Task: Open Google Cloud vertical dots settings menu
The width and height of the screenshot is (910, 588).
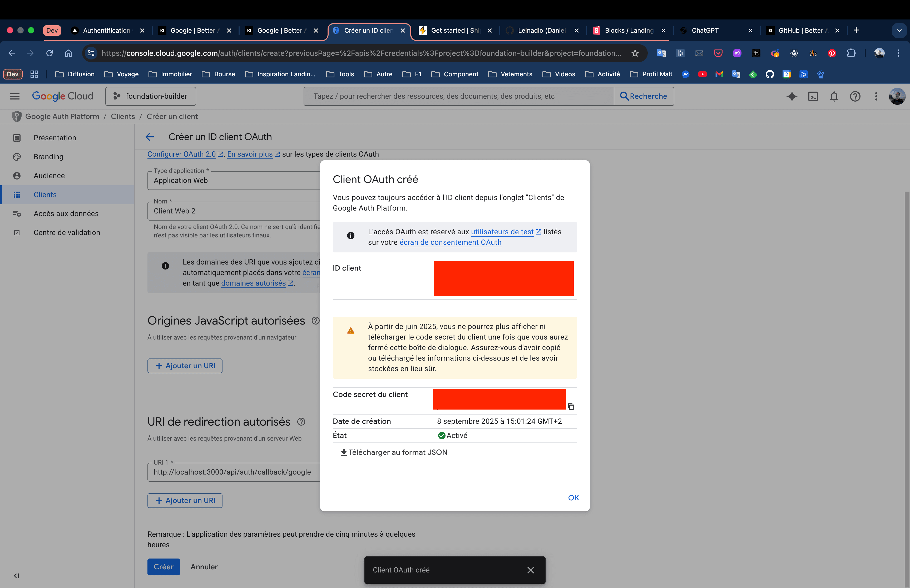Action: pyautogui.click(x=876, y=96)
